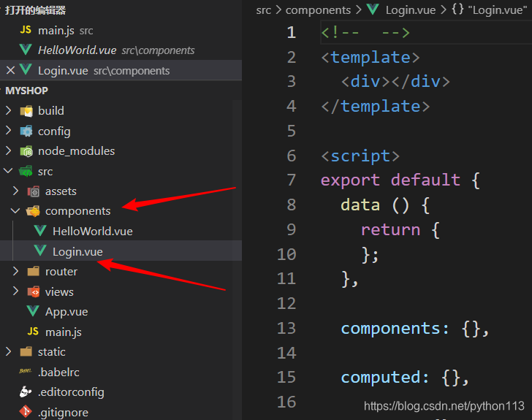Click the Vue icon beside Login.vue in tree
Image resolution: width=532 pixels, height=420 pixels.
[40, 251]
